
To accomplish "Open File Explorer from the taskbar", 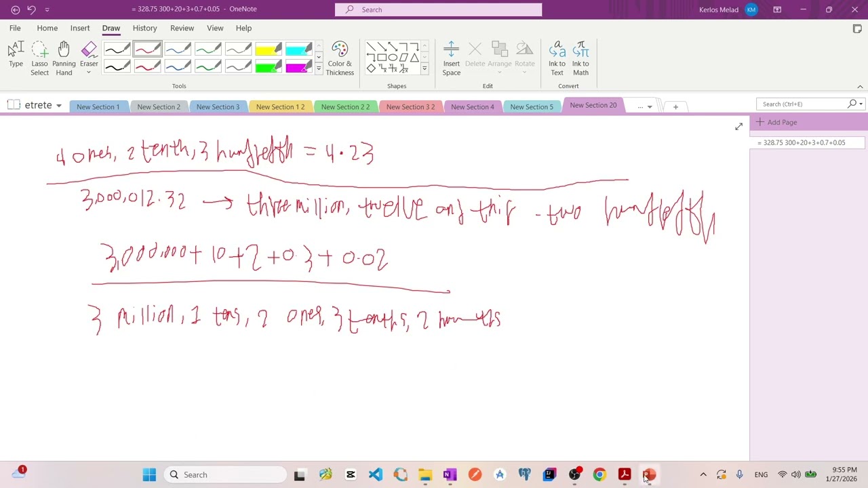I will click(x=425, y=474).
